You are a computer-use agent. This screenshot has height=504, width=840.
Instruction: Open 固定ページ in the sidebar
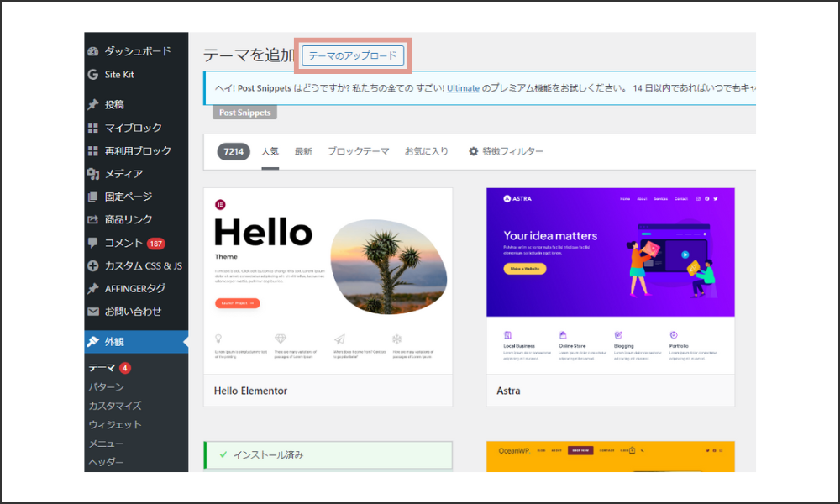129,197
